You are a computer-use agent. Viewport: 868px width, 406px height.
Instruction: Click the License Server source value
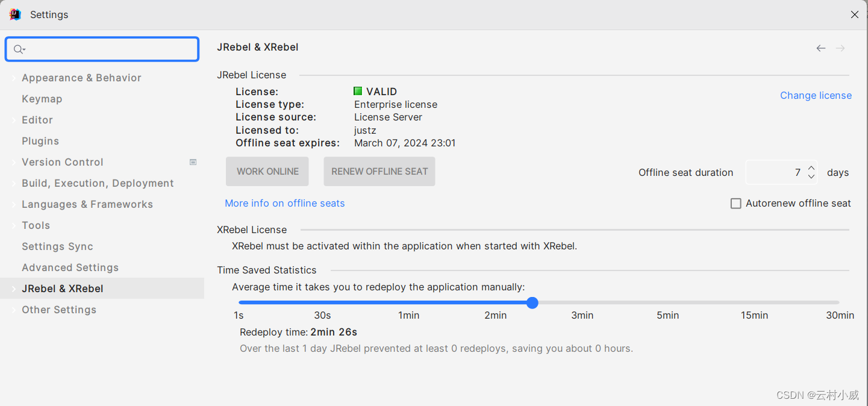click(388, 117)
